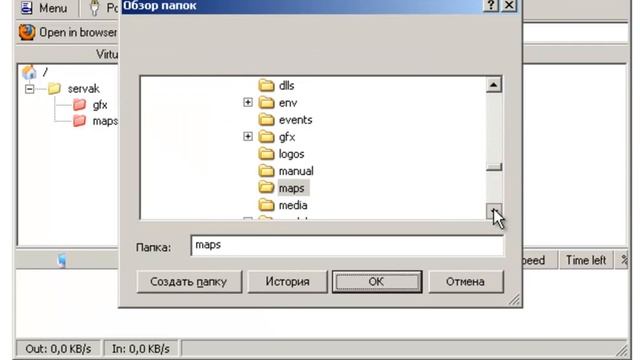Expand the gfx folder in the dialog
Screen dimensions: 640x360
(248, 137)
